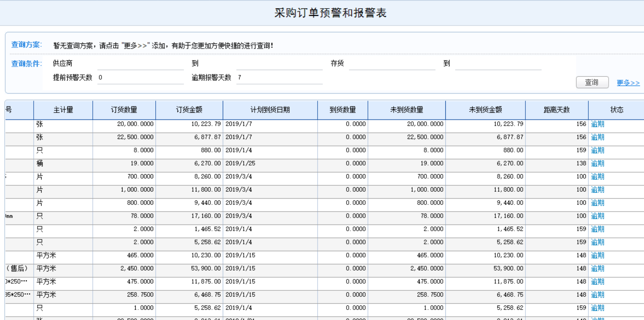This screenshot has width=644, height=320.
Task: Sort by the 距离天数 column header
Action: 557,110
